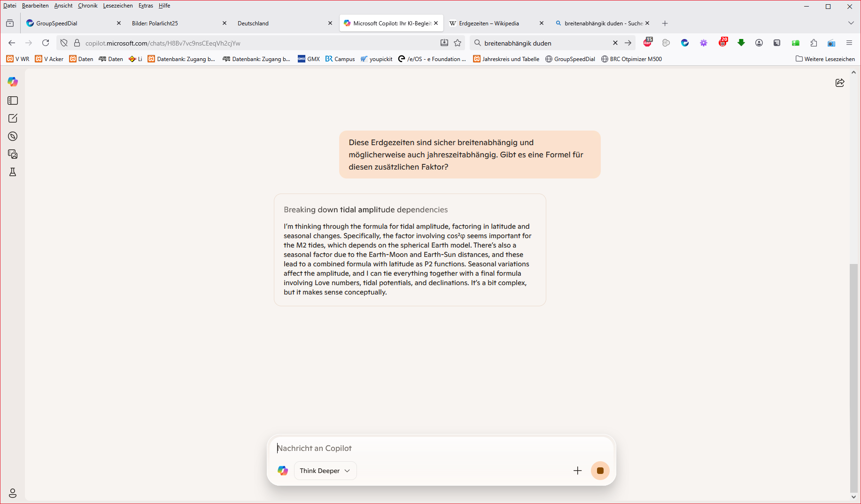Toggle the sidebar panel icon
The width and height of the screenshot is (861, 504).
click(x=13, y=101)
